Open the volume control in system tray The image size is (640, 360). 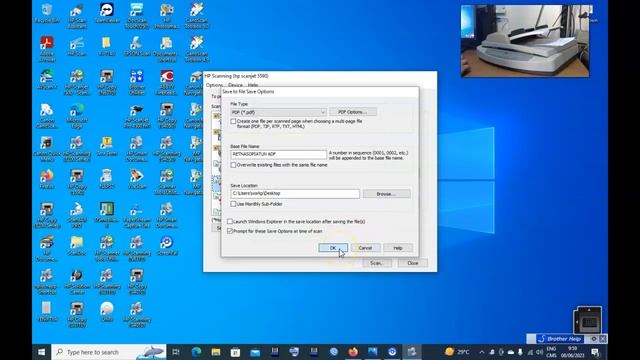point(540,352)
